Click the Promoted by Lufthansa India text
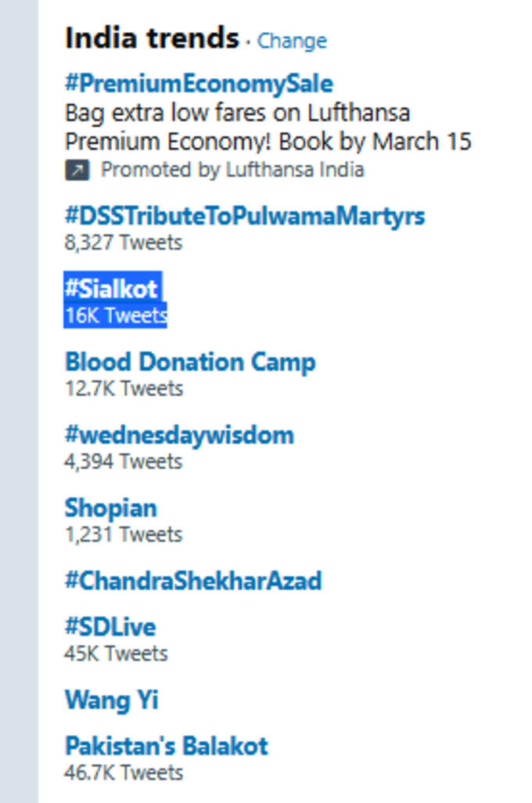This screenshot has height=803, width=532. tap(232, 170)
